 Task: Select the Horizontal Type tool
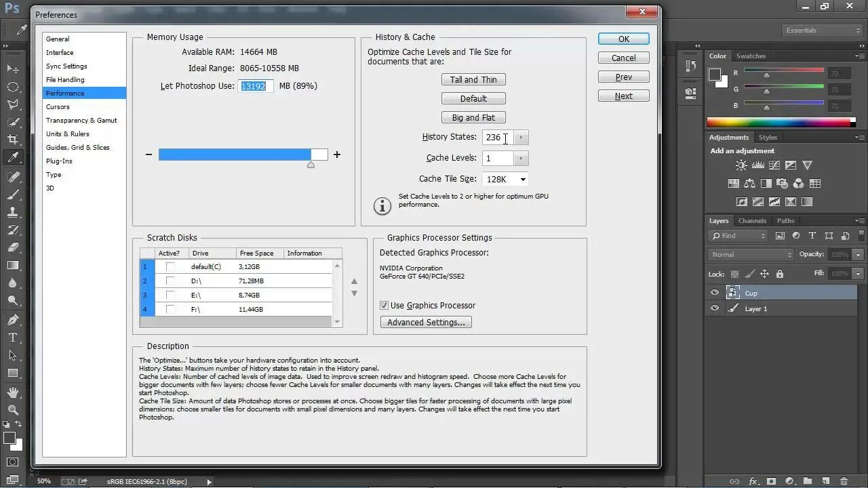click(13, 338)
